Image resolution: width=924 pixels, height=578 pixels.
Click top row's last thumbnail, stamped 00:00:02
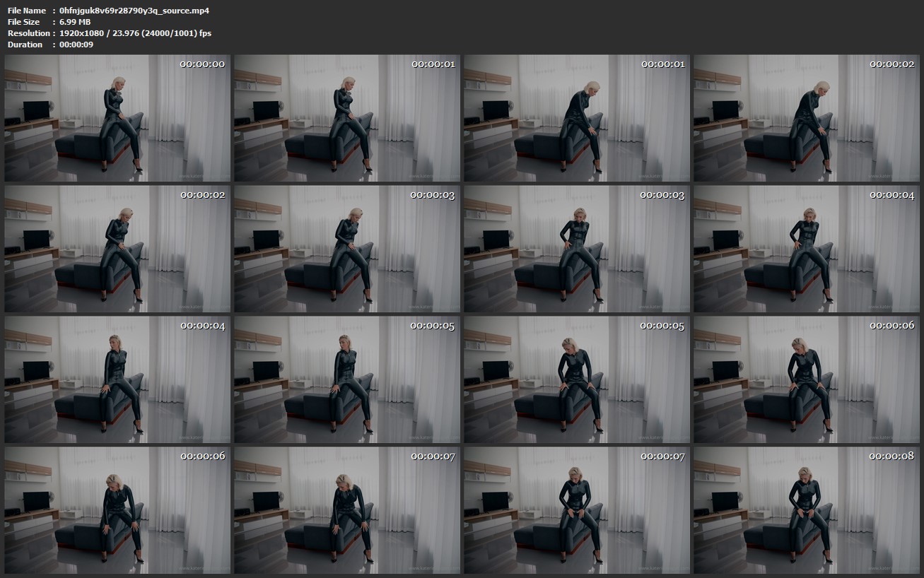807,118
